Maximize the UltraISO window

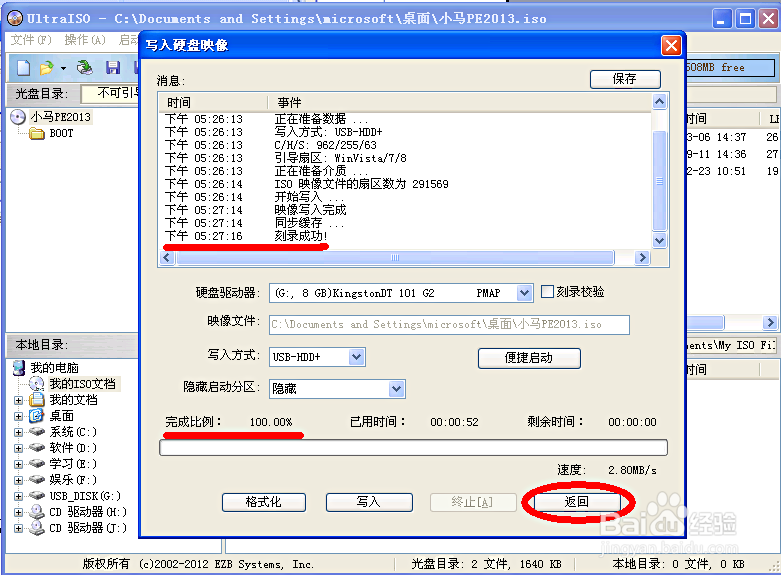pos(745,19)
